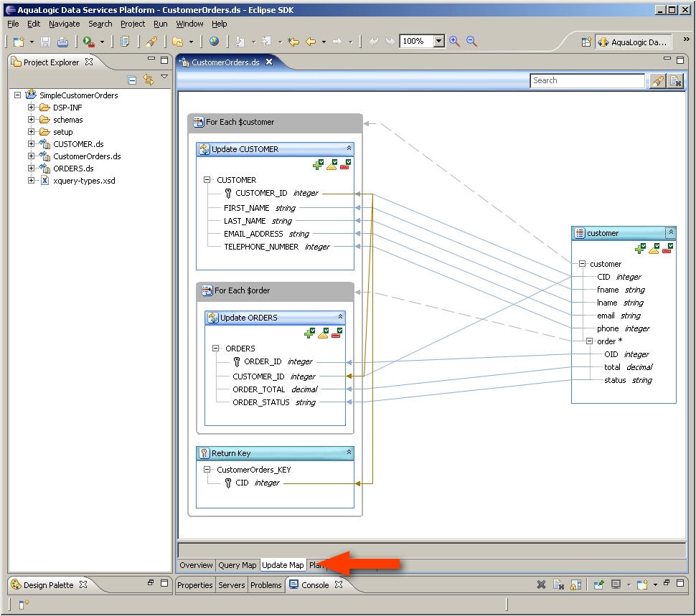Click the Open Perspective icon
The height and width of the screenshot is (616, 696).
click(586, 42)
